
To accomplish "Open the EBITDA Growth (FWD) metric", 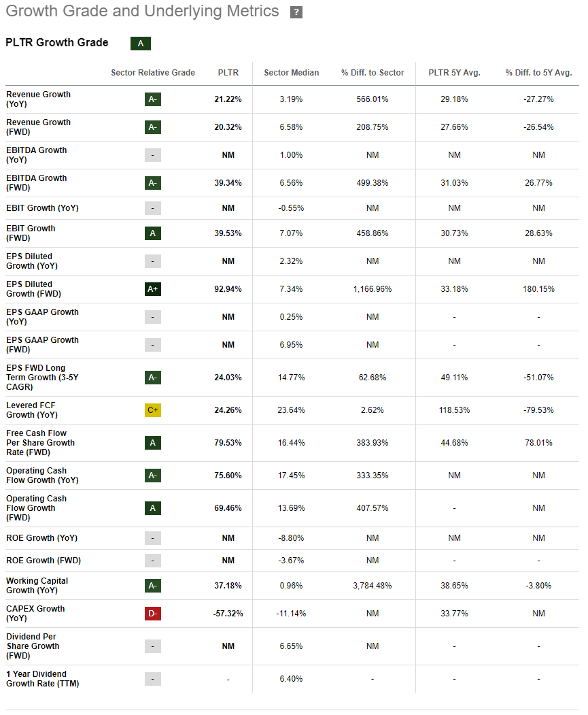I will tap(37, 183).
